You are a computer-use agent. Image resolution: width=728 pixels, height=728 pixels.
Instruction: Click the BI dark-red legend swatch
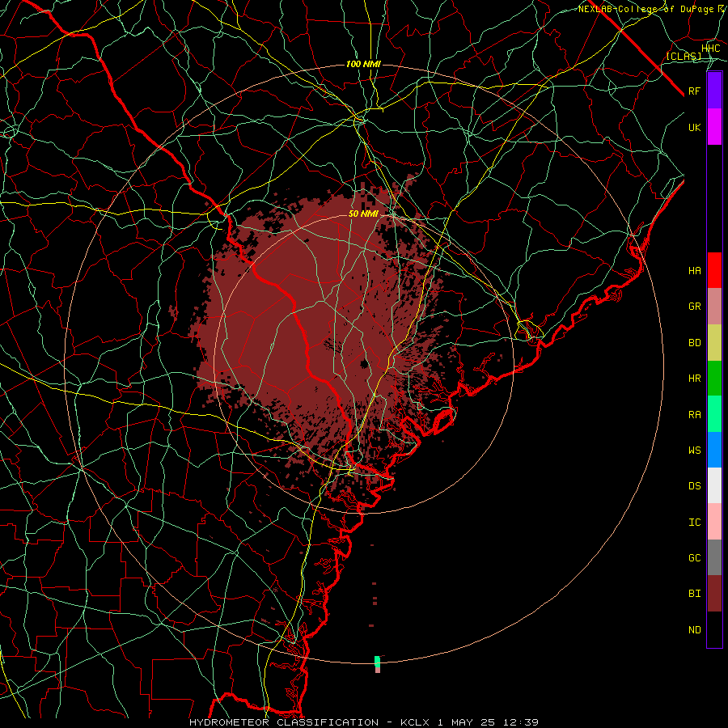click(x=714, y=594)
